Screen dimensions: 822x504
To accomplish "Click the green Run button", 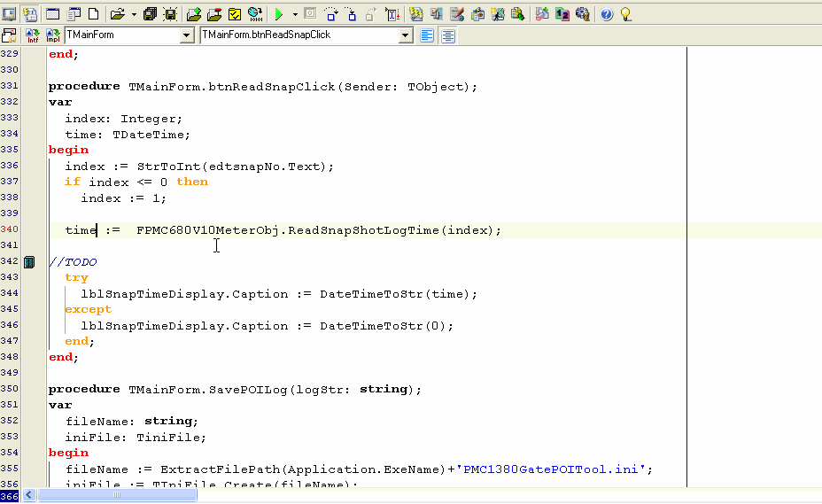I will click(x=279, y=14).
